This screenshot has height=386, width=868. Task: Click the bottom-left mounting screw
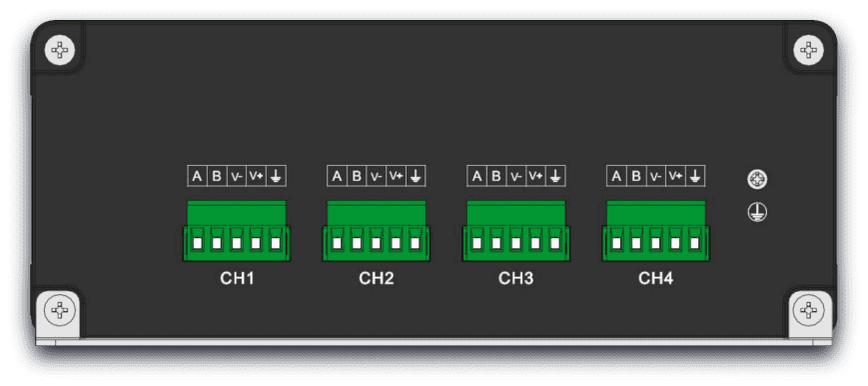[60, 311]
